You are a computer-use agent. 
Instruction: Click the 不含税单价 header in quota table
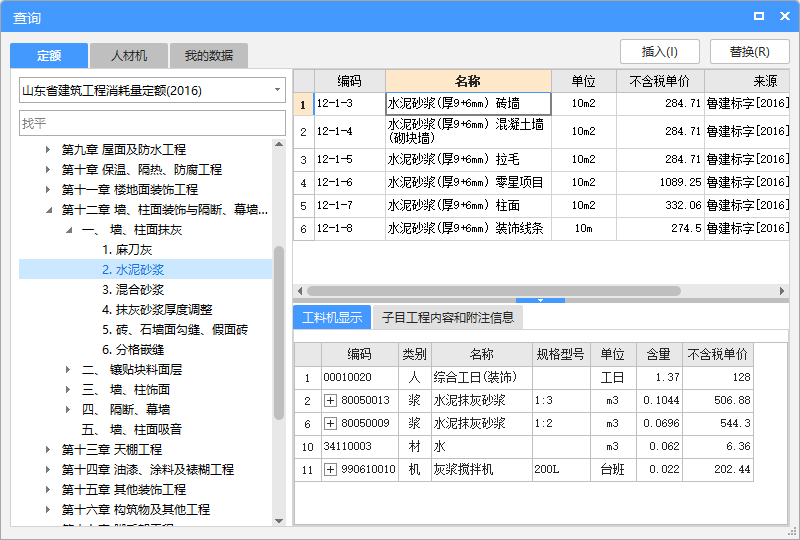pyautogui.click(x=660, y=81)
